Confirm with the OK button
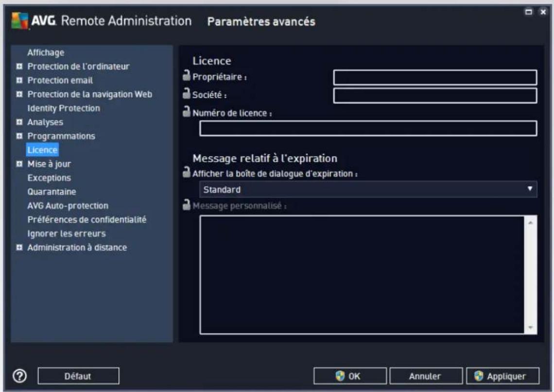Screen dimensions: 554x392 click(350, 376)
